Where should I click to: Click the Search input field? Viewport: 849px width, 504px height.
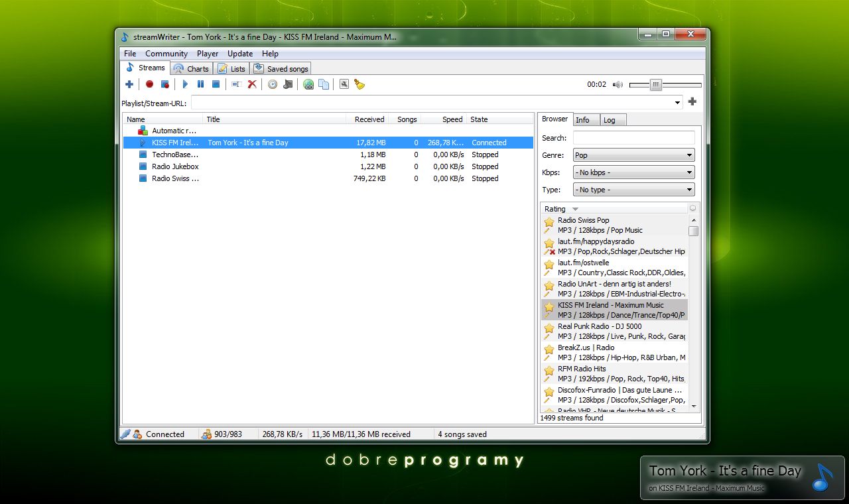[633, 138]
